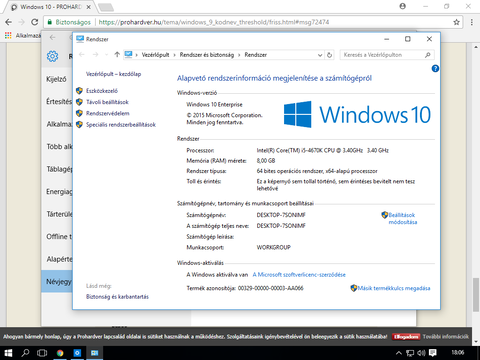Image resolution: width=480 pixels, height=360 pixels.
Task: Open Eszközkezelő (Device Manager) link
Action: 102,91
